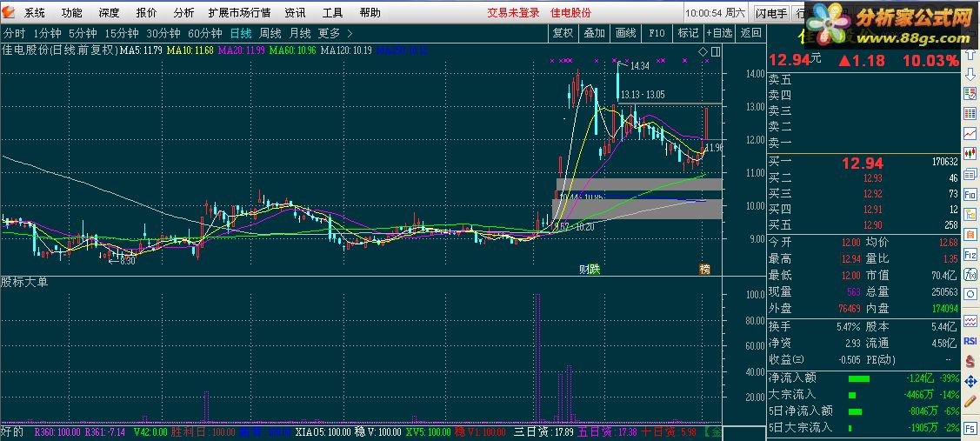980x441 pixels.
Task: Click the circle-in-box sidebar icon
Action: [970, 294]
